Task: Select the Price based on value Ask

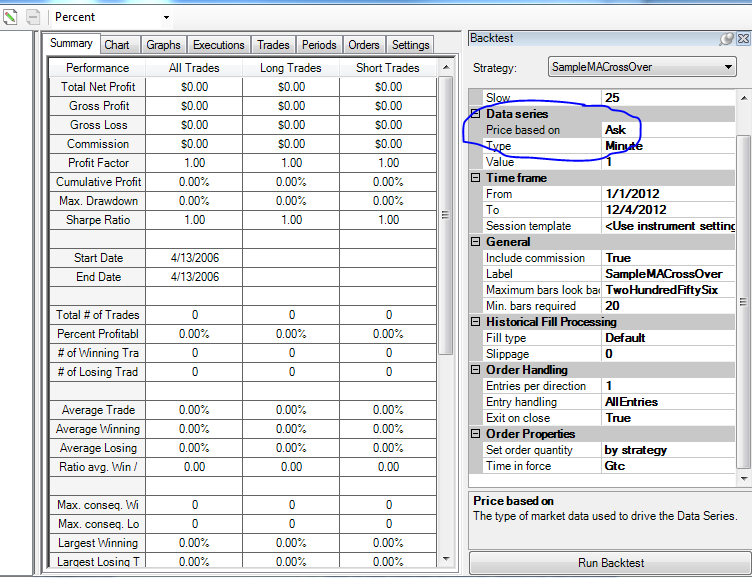Action: click(668, 130)
